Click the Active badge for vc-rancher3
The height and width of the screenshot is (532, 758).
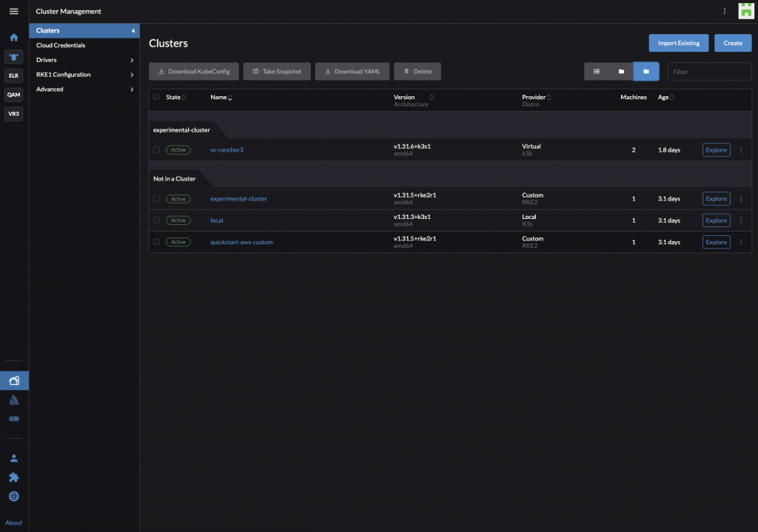[x=178, y=149]
